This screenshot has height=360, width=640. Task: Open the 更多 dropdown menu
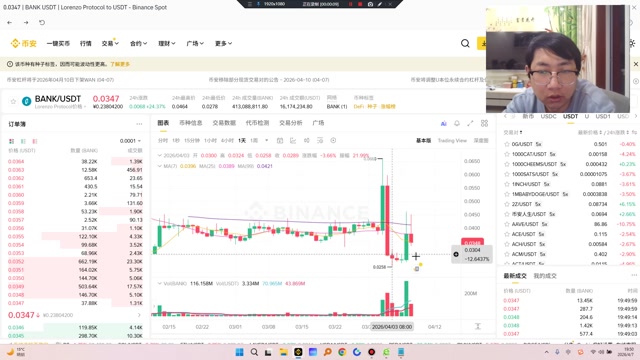(223, 43)
